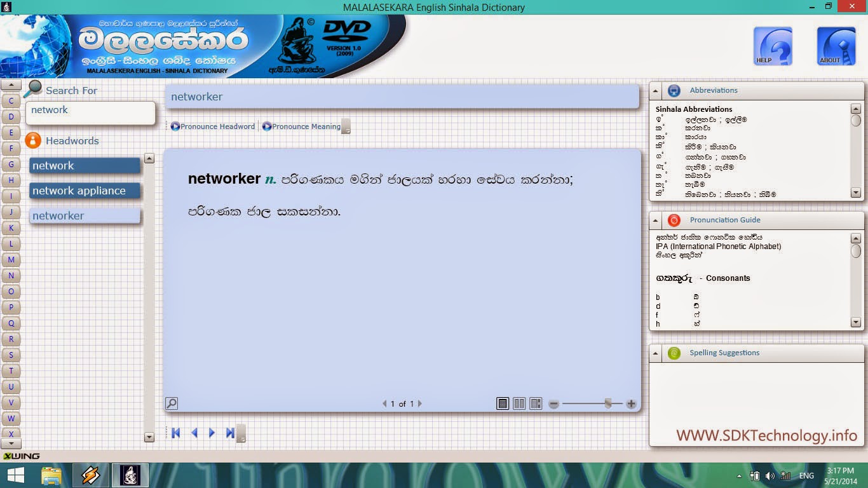Click the zoom slider handle
The image size is (868, 488).
click(608, 403)
